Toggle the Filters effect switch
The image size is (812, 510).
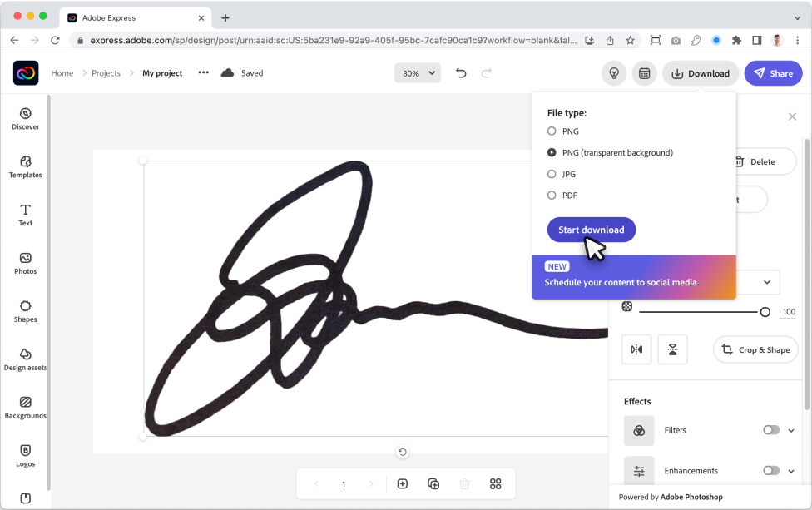pyautogui.click(x=771, y=430)
